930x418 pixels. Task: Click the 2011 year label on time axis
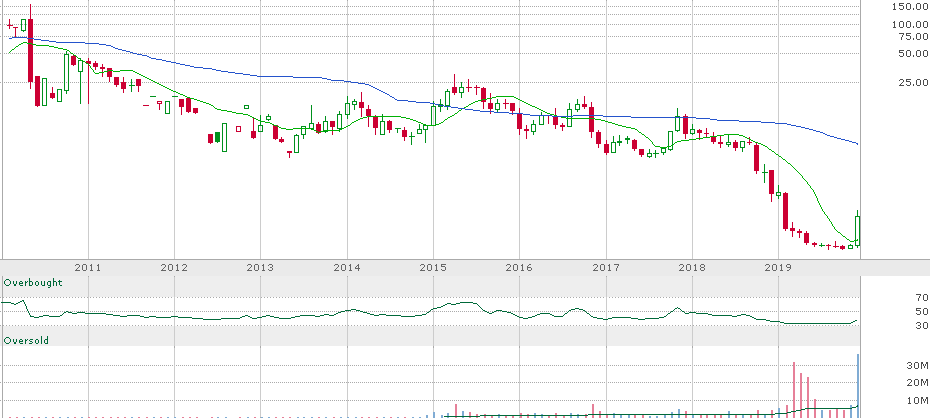coord(88,267)
